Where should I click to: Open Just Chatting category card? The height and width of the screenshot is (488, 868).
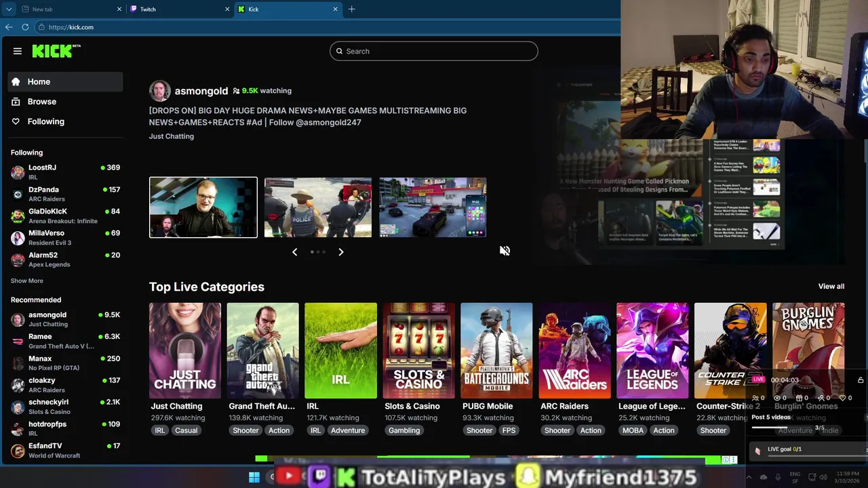pyautogui.click(x=185, y=350)
